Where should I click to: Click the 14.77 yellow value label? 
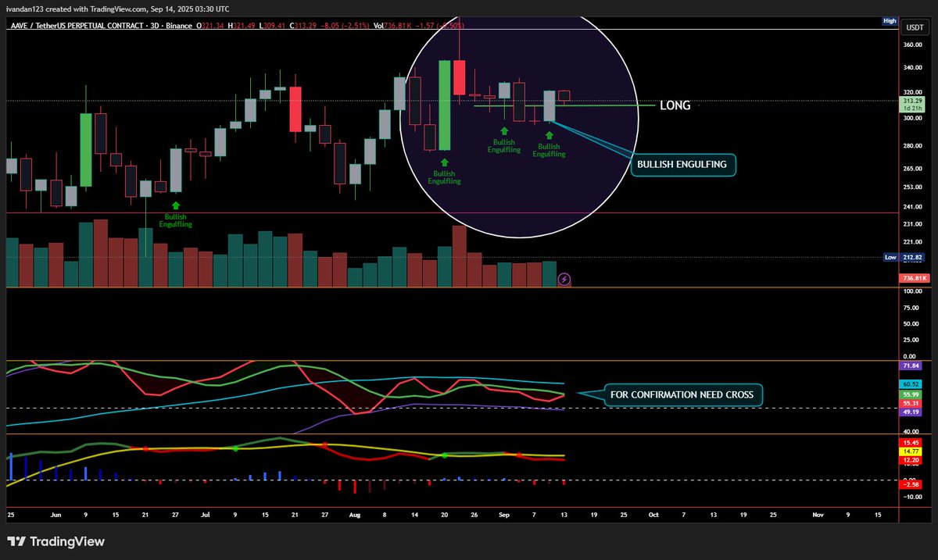pos(909,451)
